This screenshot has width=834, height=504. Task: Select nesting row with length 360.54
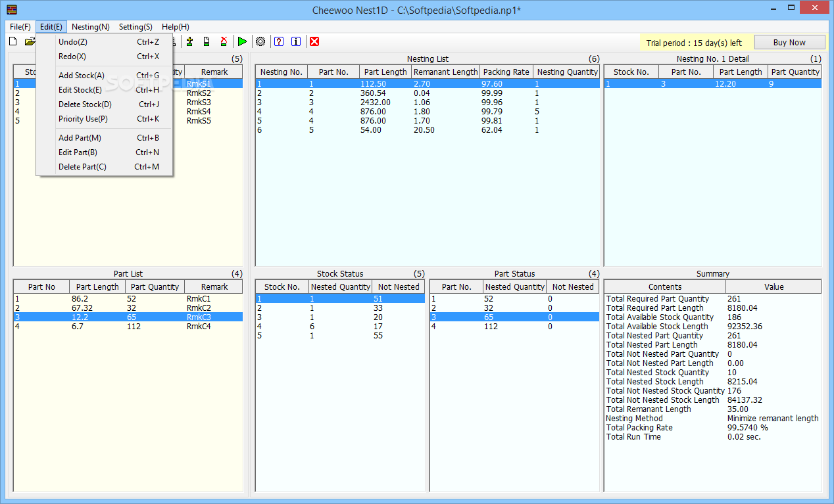428,93
